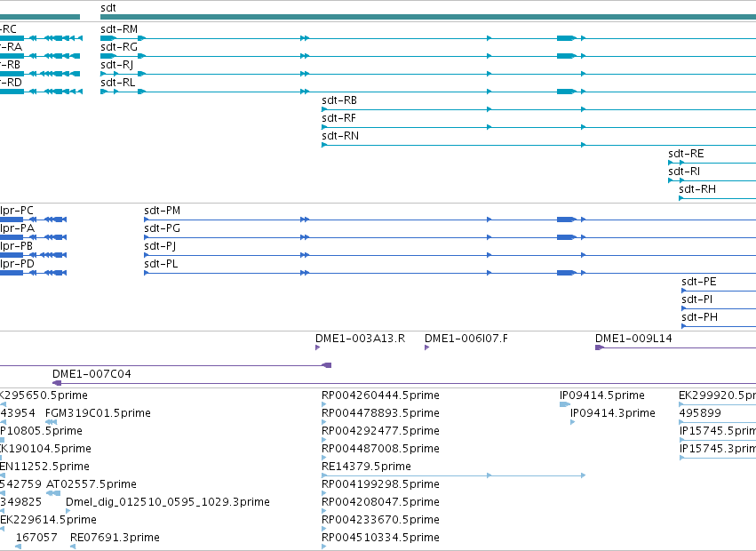
Task: Select the sdt-RB transcript
Action: click(x=339, y=100)
